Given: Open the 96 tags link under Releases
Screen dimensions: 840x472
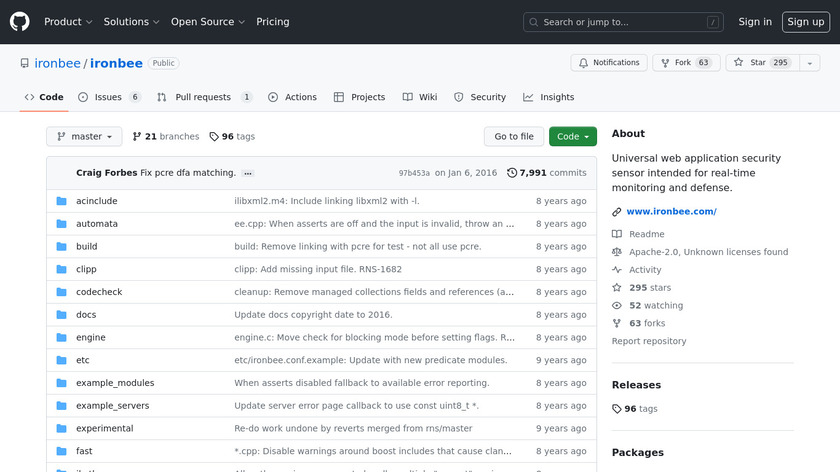Looking at the screenshot, I should coord(635,409).
